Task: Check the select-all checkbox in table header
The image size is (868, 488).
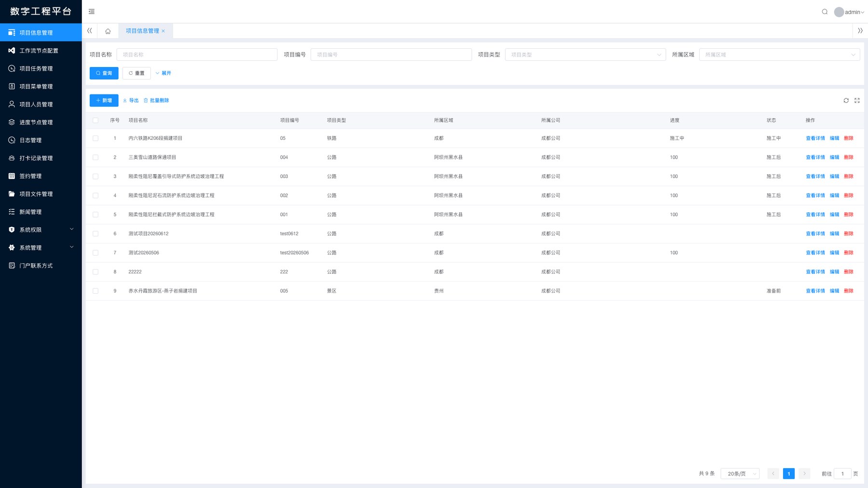Action: [x=95, y=120]
